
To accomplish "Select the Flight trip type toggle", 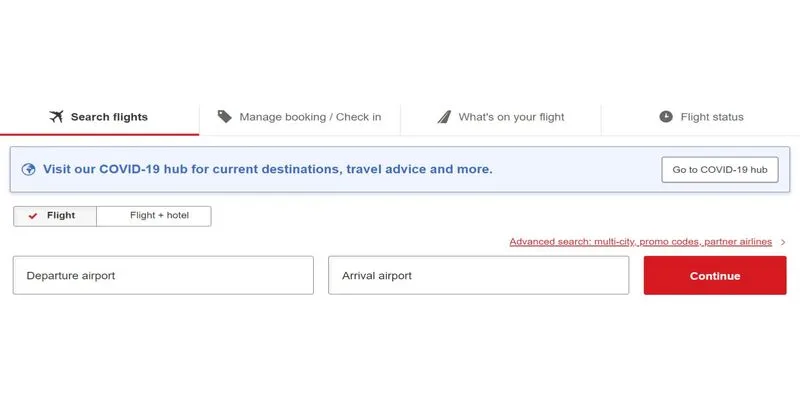I will pos(55,216).
